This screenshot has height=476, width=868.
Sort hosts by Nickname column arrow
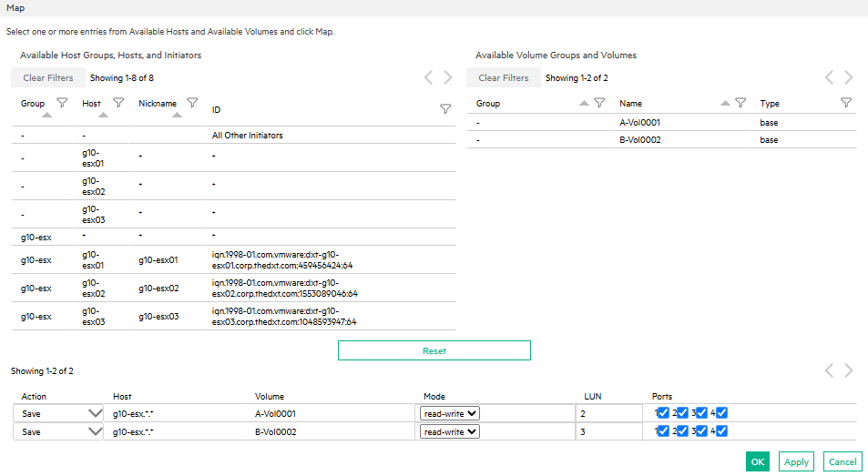tap(177, 115)
